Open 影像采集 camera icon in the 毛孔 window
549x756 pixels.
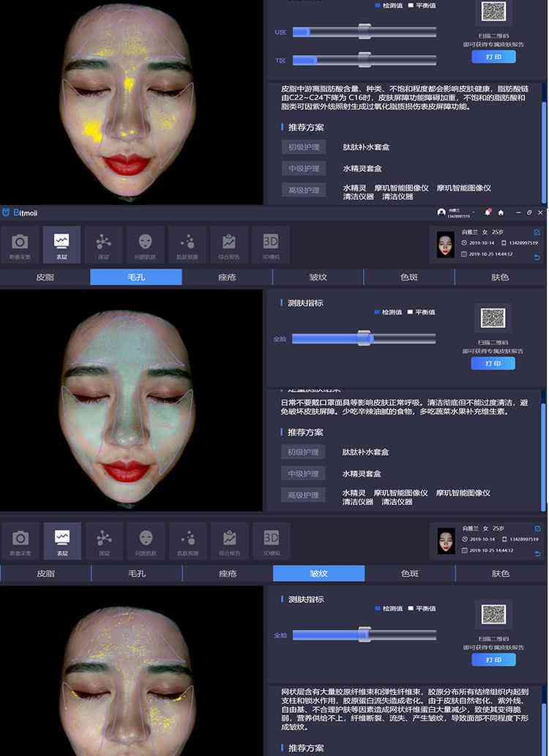click(x=20, y=245)
